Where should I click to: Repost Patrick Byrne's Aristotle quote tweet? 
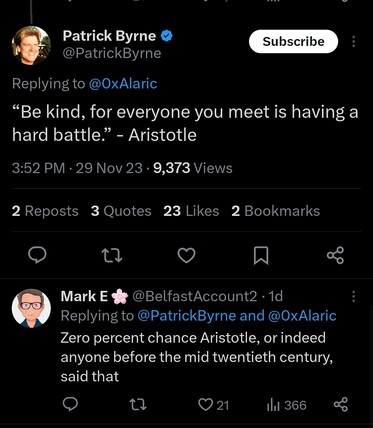point(112,256)
